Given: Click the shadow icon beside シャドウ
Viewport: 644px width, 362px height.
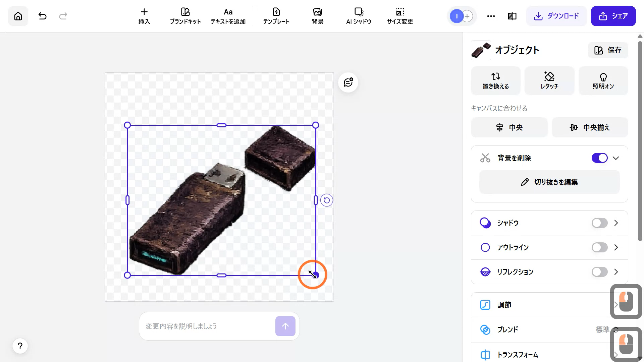Looking at the screenshot, I should [x=485, y=223].
